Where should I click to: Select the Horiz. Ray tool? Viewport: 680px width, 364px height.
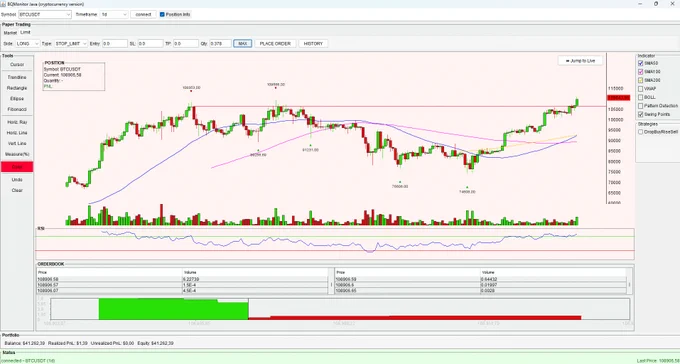point(17,122)
